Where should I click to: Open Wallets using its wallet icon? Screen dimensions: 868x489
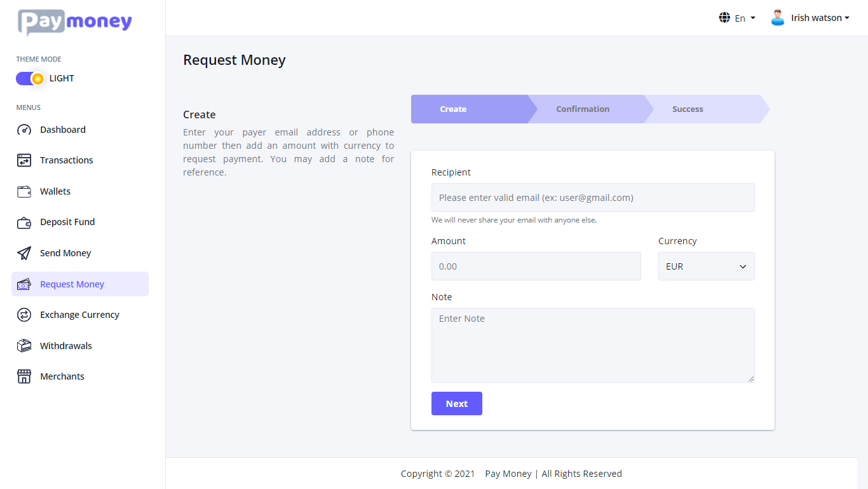[x=24, y=191]
